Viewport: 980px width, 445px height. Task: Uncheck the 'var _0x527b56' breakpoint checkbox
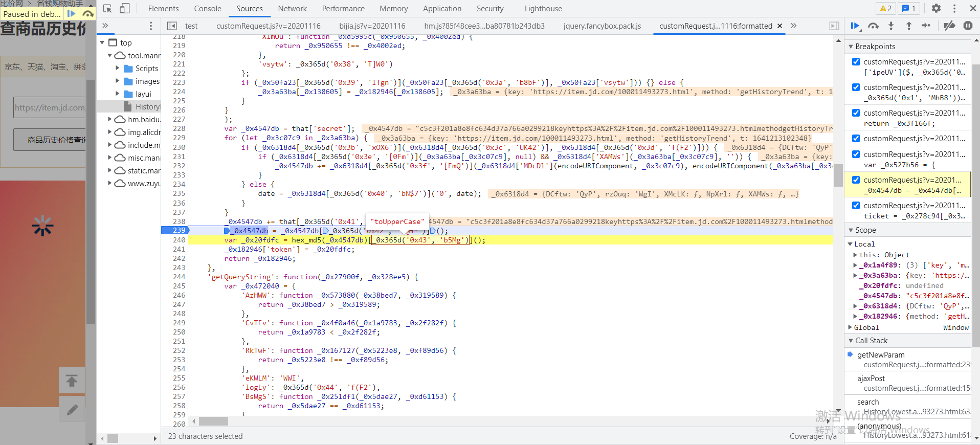856,154
